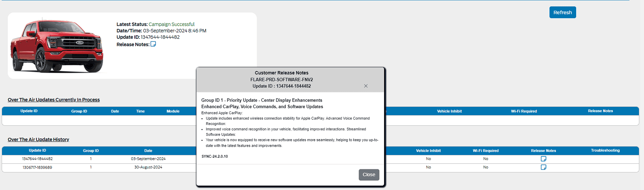
Task: Dismiss release notes popup with X icon
Action: tap(366, 86)
